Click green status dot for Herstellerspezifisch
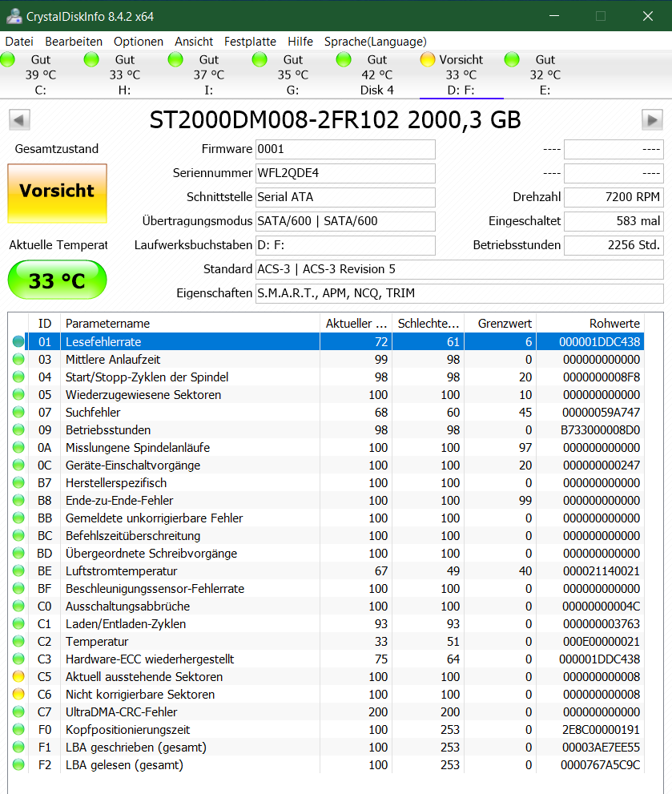The width and height of the screenshot is (672, 794). pyautogui.click(x=18, y=483)
